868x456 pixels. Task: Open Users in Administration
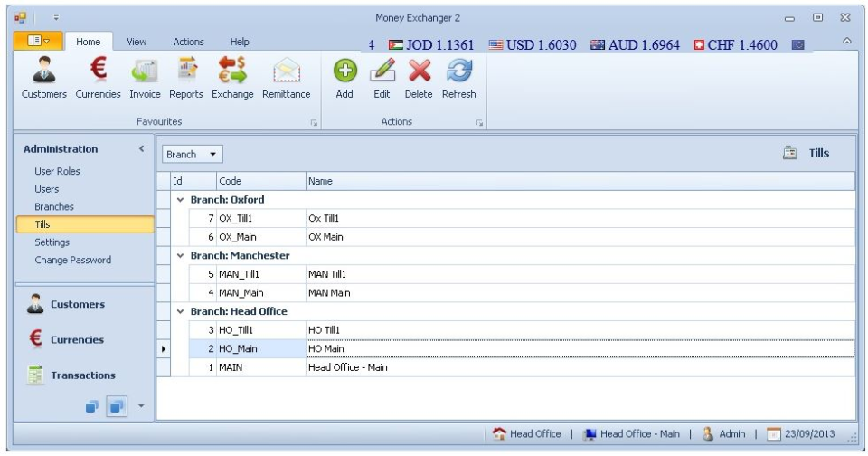pos(46,189)
